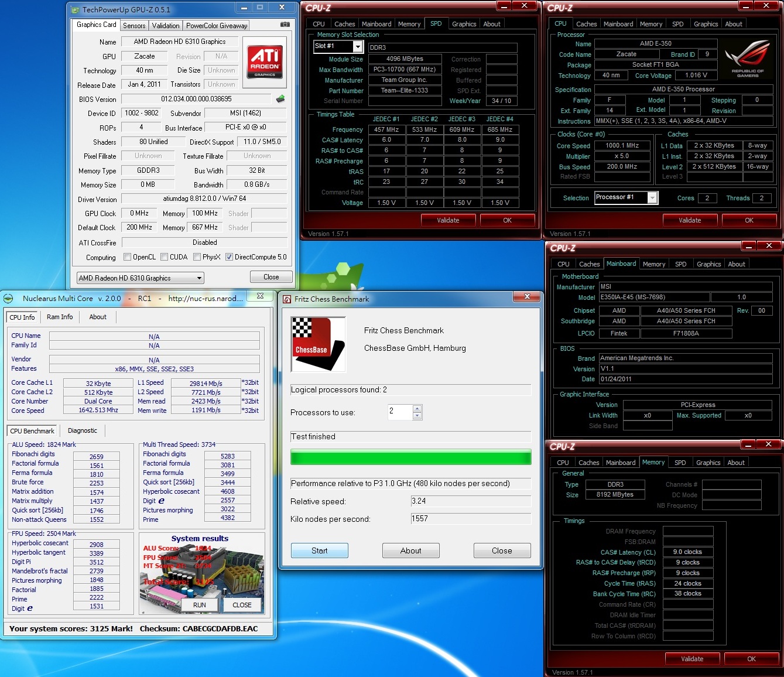Click the camera screenshot icon in GPU-Z
The height and width of the screenshot is (677, 784).
[x=285, y=25]
